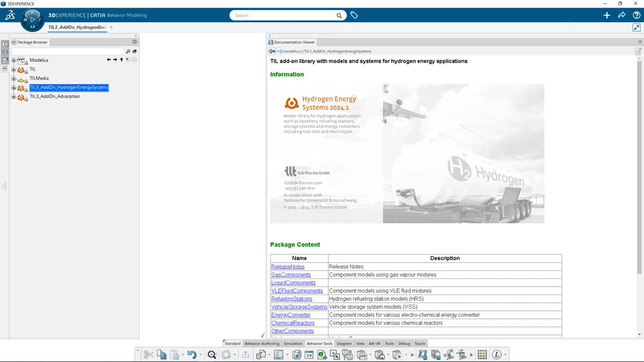Click the hydrogen tanker banner image
This screenshot has width=644, height=362.
click(407, 154)
